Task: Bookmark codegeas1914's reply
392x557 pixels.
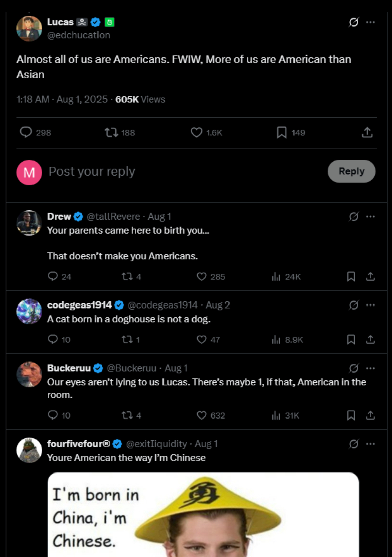Action: pyautogui.click(x=351, y=340)
